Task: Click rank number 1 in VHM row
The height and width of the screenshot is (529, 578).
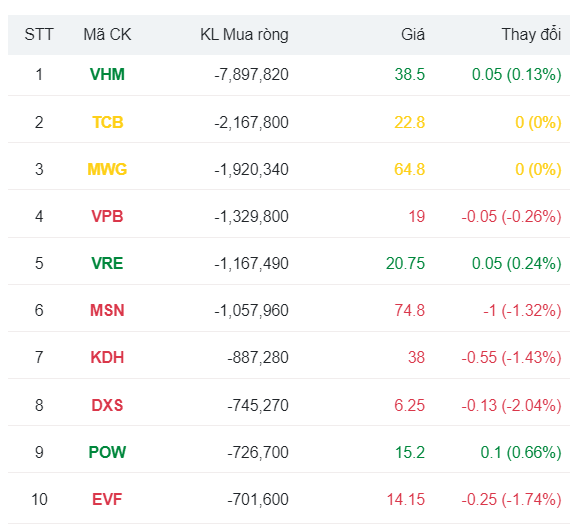Action: point(39,75)
